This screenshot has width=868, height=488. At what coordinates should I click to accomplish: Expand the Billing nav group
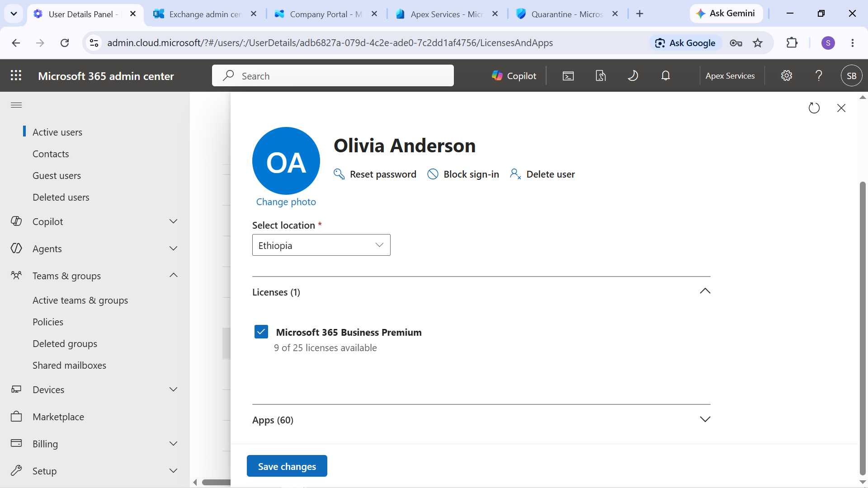click(x=173, y=444)
